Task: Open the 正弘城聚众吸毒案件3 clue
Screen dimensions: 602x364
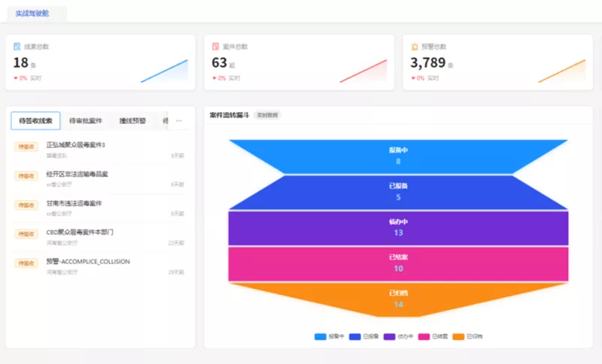Action: tap(76, 144)
